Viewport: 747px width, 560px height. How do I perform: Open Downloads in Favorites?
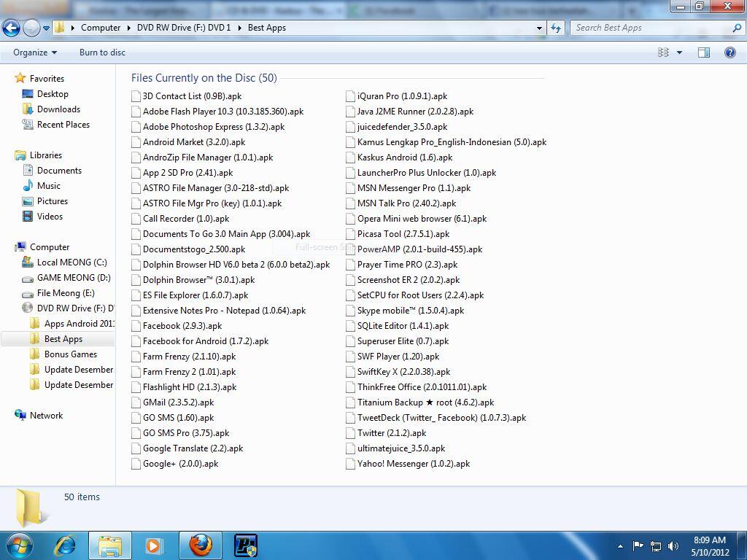(x=58, y=109)
